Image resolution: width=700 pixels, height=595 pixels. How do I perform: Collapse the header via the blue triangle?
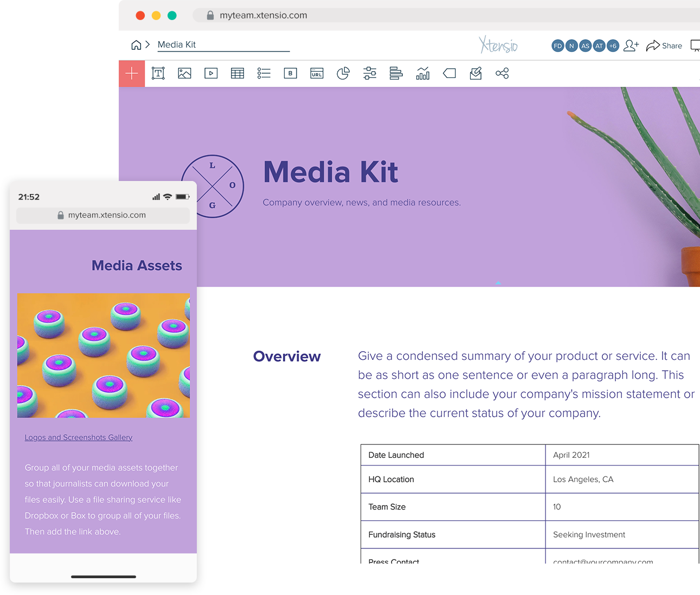[497, 283]
